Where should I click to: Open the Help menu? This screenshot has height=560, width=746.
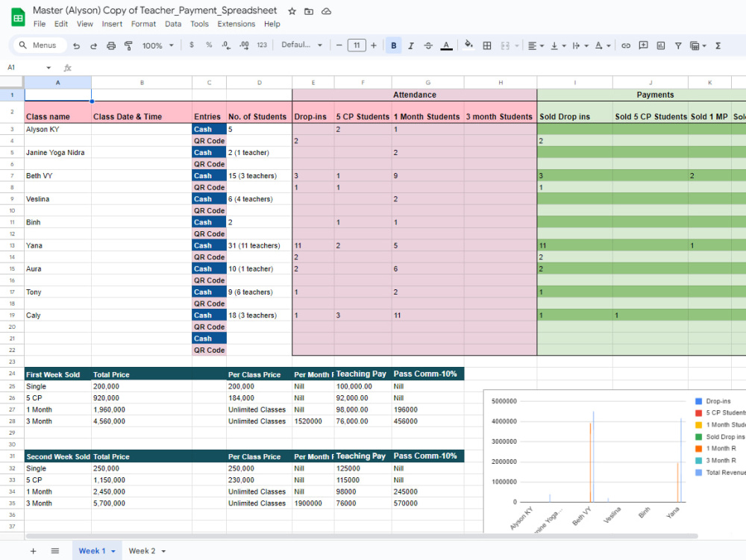272,24
